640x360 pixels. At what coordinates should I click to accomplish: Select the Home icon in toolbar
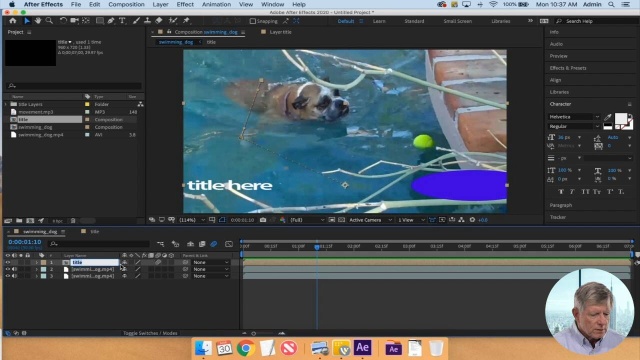click(x=13, y=21)
